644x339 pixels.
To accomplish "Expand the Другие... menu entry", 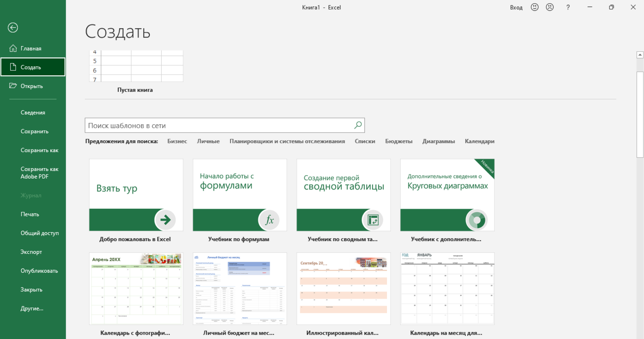I will 32,309.
